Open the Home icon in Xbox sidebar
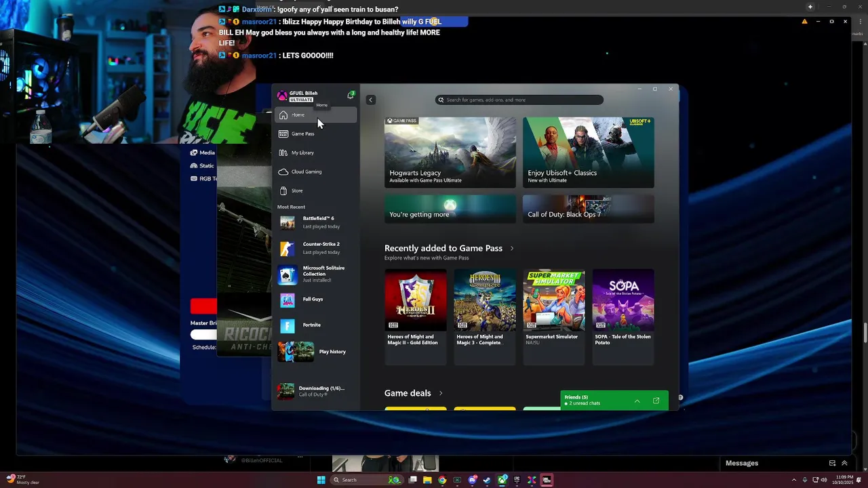Screen dimensions: 868x488 283,115
